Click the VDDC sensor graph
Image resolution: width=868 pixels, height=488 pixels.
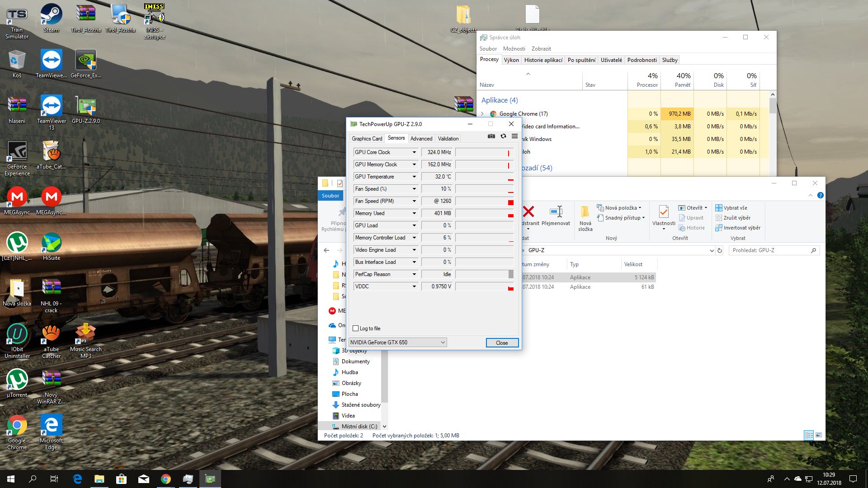485,286
